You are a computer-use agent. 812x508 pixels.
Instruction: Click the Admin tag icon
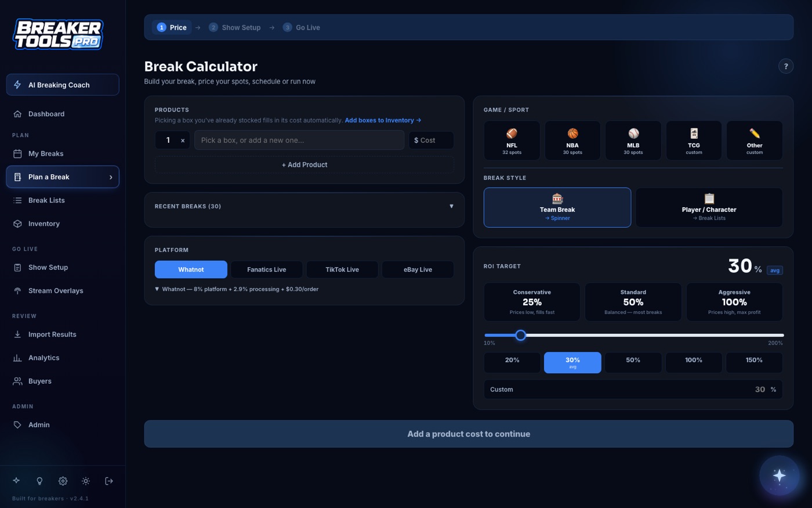coord(17,425)
